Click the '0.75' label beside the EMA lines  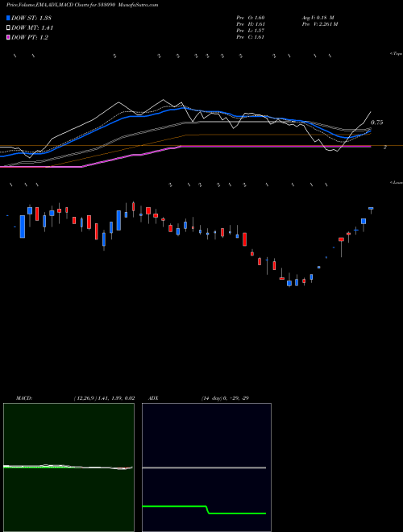(x=377, y=123)
